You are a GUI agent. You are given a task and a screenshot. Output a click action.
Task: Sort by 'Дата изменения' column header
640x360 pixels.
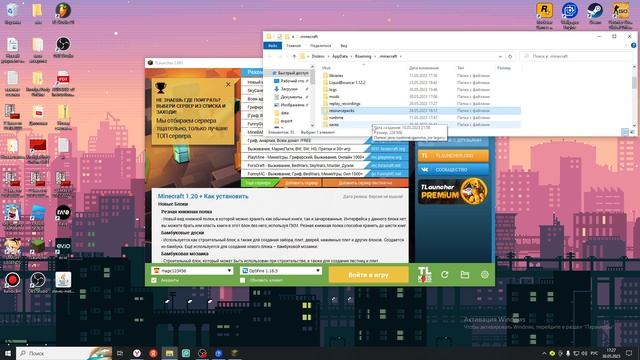click(424, 68)
